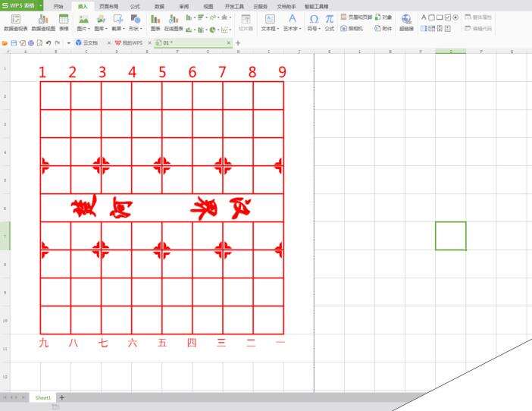This screenshot has height=411, width=532.
Task: Click the green-outlined selected cell
Action: click(451, 236)
